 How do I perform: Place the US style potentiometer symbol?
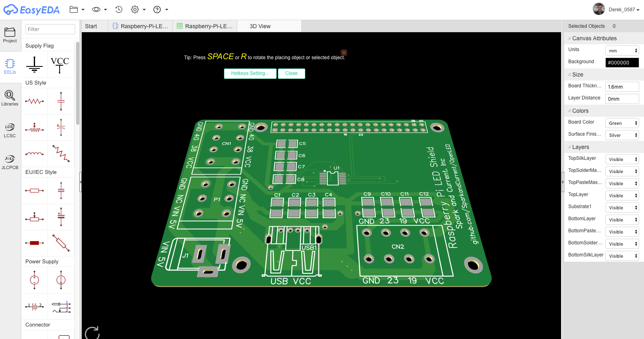coord(34,128)
